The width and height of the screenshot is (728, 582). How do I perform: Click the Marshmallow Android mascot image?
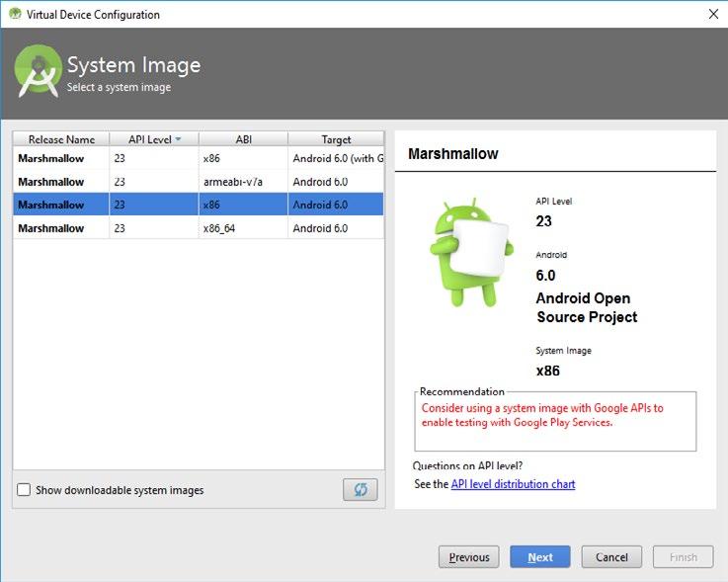pyautogui.click(x=471, y=252)
